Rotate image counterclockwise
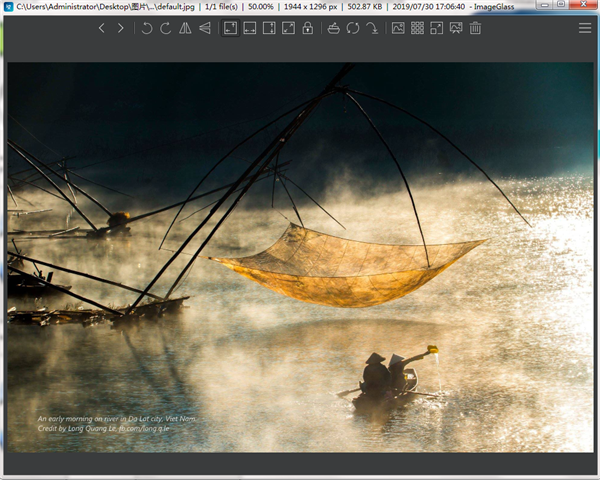This screenshot has height=480, width=600. 147,28
